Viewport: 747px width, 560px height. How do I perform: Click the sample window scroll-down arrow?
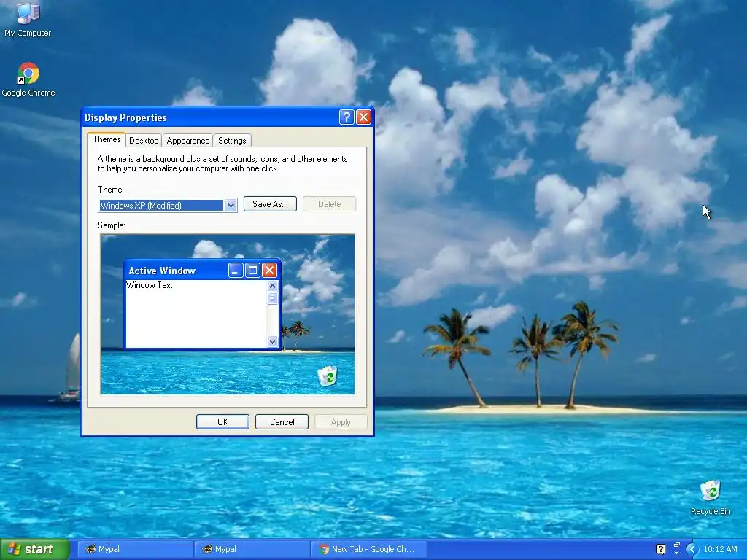click(x=273, y=341)
